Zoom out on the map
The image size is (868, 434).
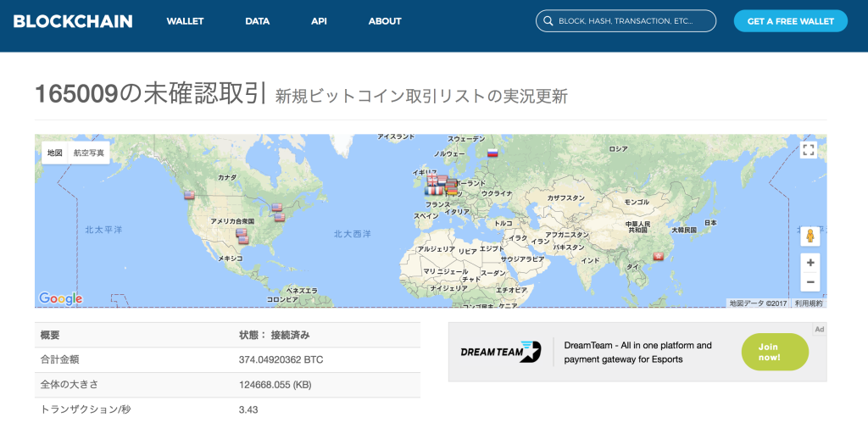(x=810, y=282)
